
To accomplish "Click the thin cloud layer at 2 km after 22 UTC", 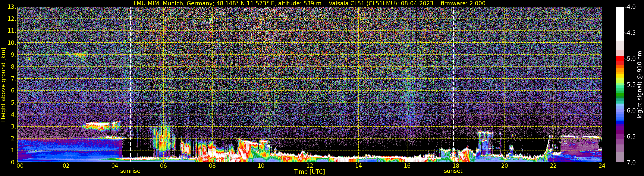I will [581, 136].
